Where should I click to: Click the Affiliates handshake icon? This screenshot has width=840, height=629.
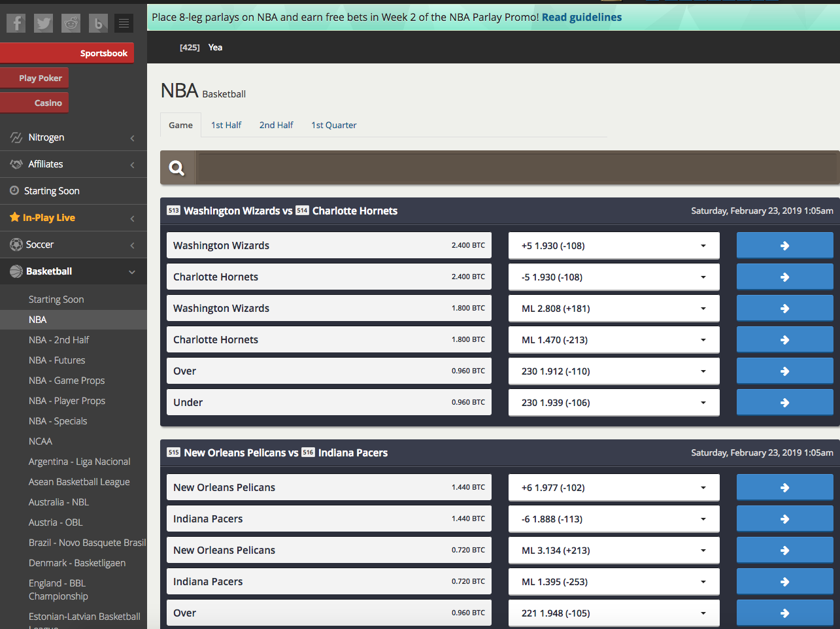click(x=16, y=164)
